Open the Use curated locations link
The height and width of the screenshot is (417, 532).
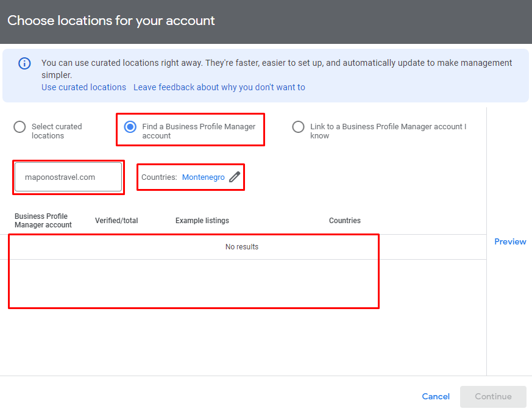[x=83, y=87]
